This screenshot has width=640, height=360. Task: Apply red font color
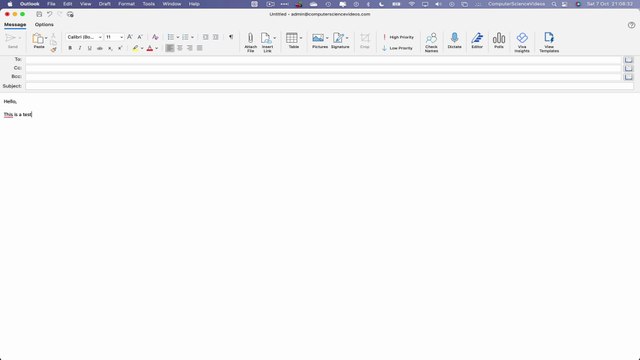[x=150, y=48]
